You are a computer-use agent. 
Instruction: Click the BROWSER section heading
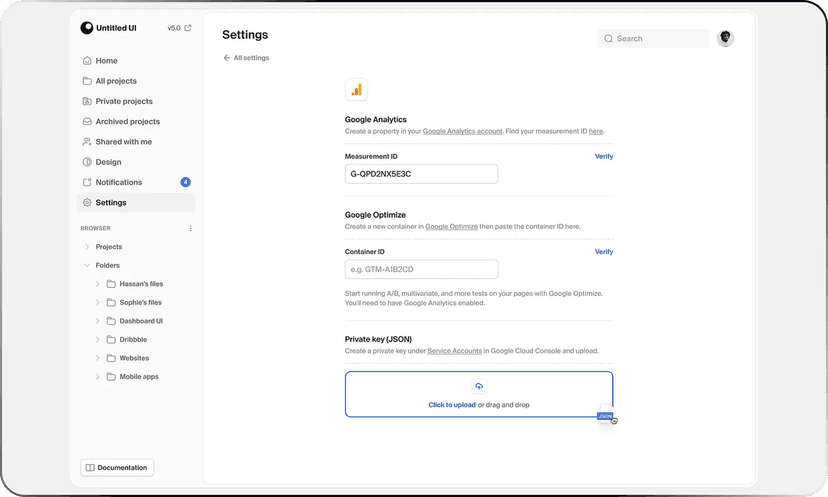pyautogui.click(x=96, y=228)
